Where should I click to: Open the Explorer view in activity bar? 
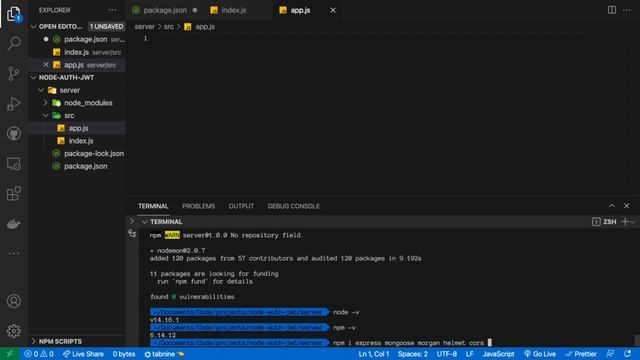coord(14,14)
